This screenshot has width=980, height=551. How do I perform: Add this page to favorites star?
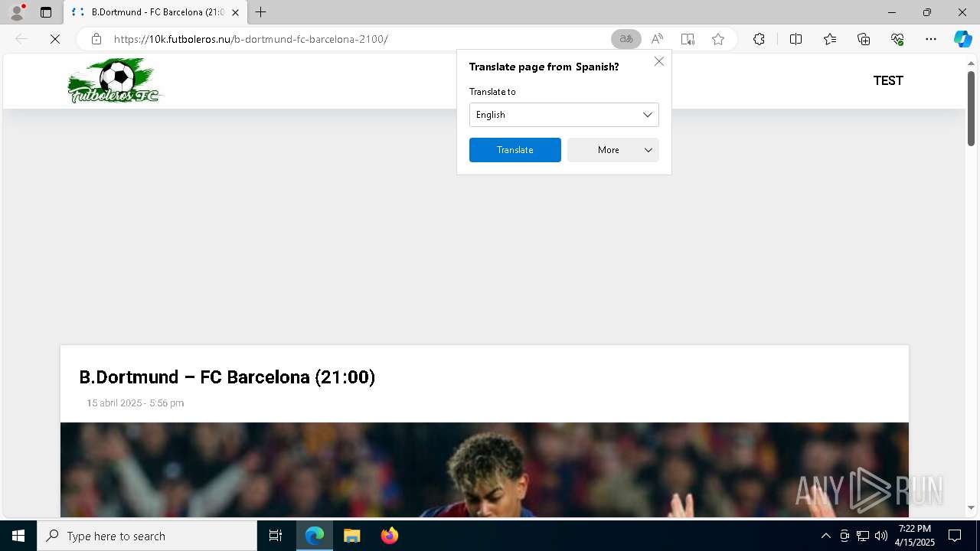click(x=718, y=39)
